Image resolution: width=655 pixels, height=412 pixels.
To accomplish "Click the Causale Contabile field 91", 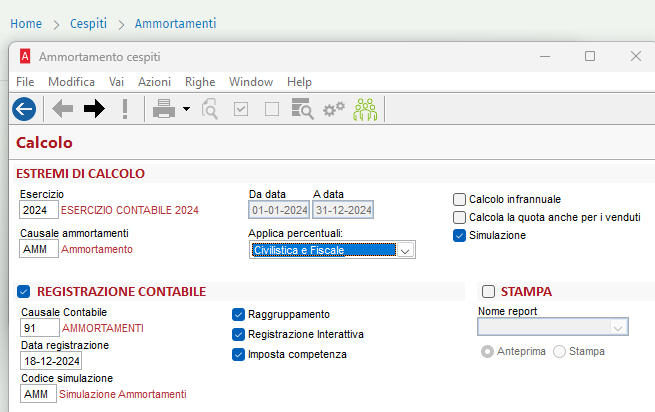I will tap(40, 328).
